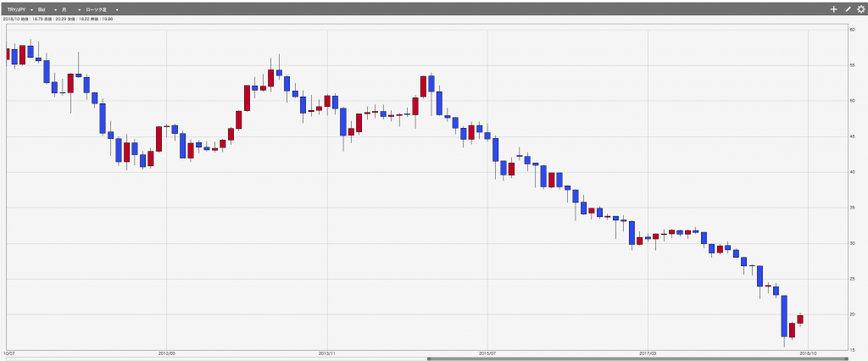Click the long blue candle dropping below 17
Image resolution: width=868 pixels, height=361 pixels.
click(784, 316)
